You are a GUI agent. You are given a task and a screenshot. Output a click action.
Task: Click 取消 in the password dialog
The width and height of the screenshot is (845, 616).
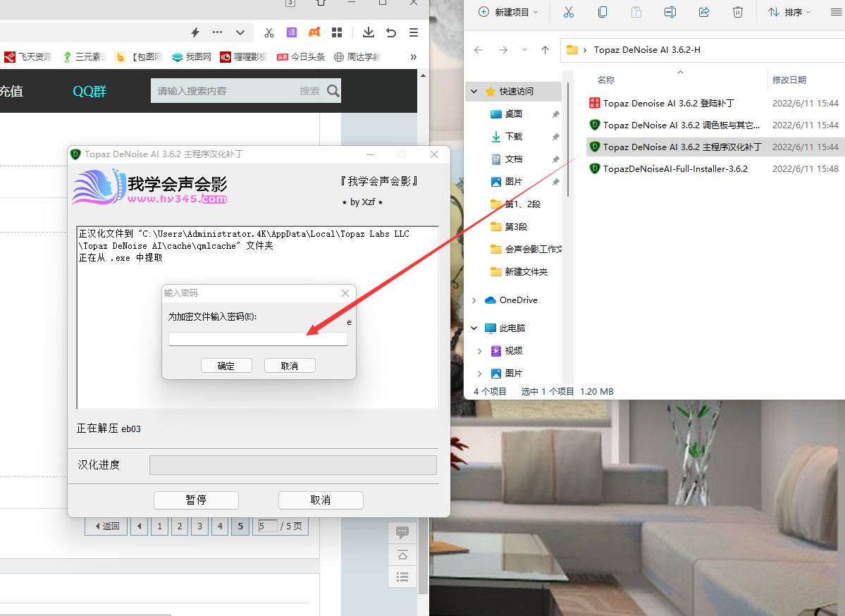pyautogui.click(x=290, y=366)
